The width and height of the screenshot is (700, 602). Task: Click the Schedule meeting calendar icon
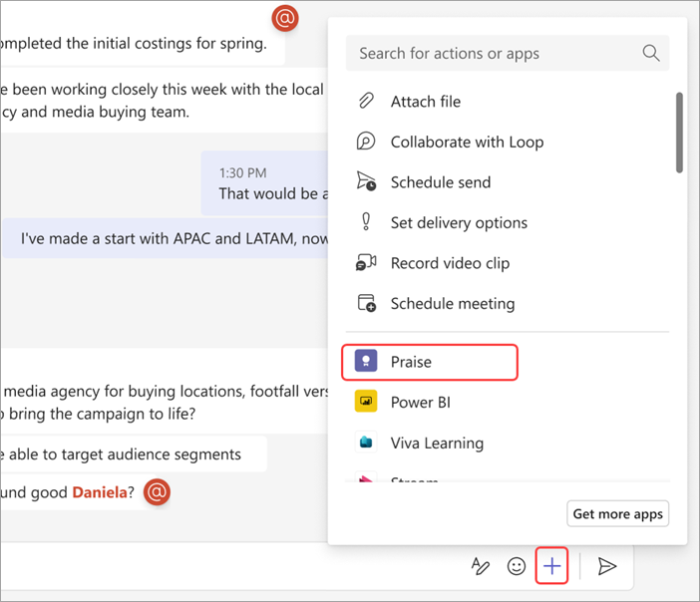(x=366, y=303)
